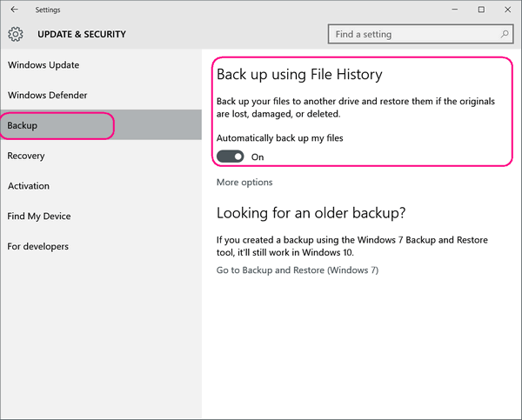522x420 pixels.
Task: Click the More options link
Action: pos(244,183)
